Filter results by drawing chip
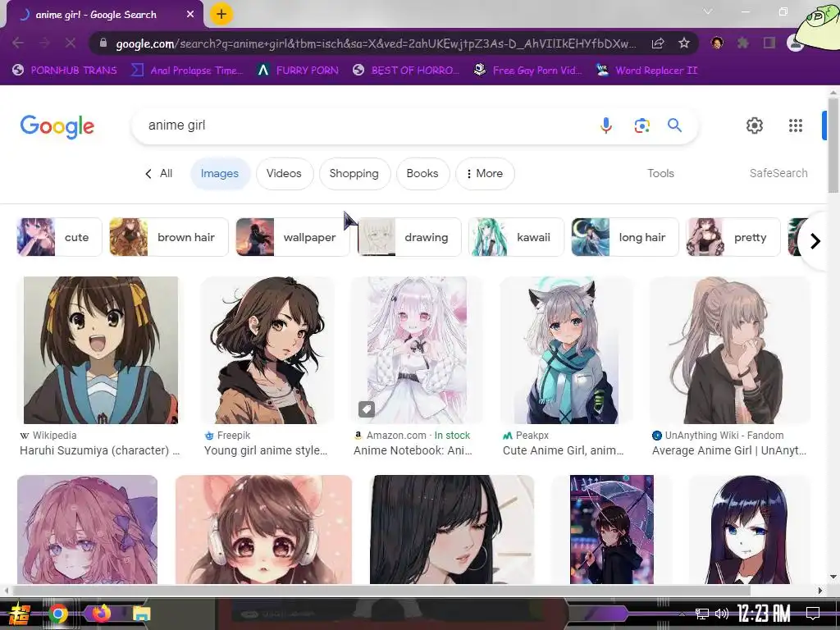840x630 pixels. (409, 237)
